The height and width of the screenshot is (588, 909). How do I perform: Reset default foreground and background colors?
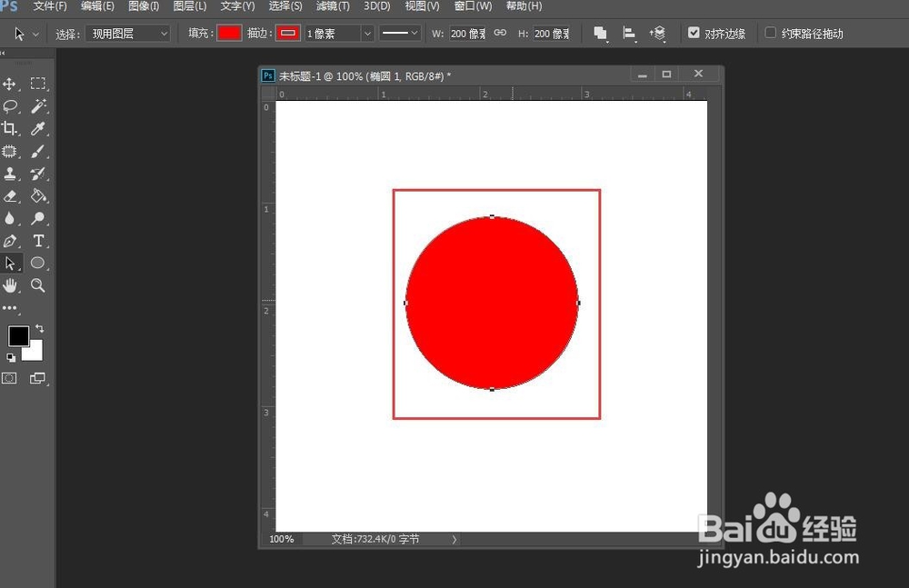pyautogui.click(x=10, y=357)
